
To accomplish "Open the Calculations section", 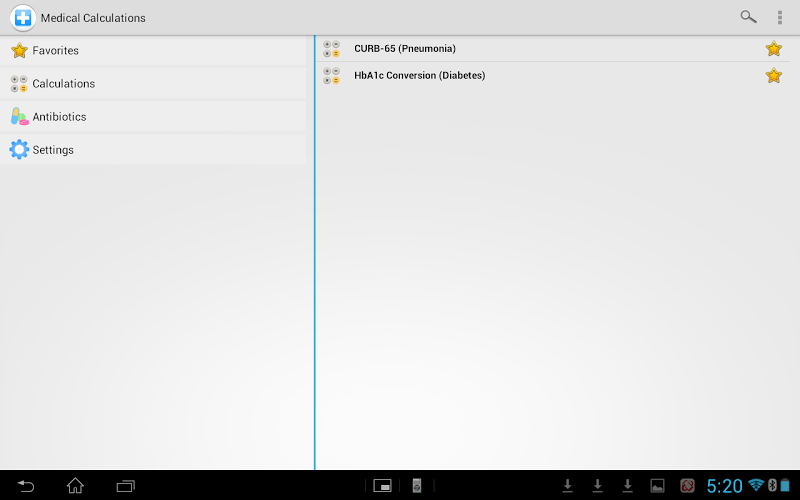I will pyautogui.click(x=153, y=83).
